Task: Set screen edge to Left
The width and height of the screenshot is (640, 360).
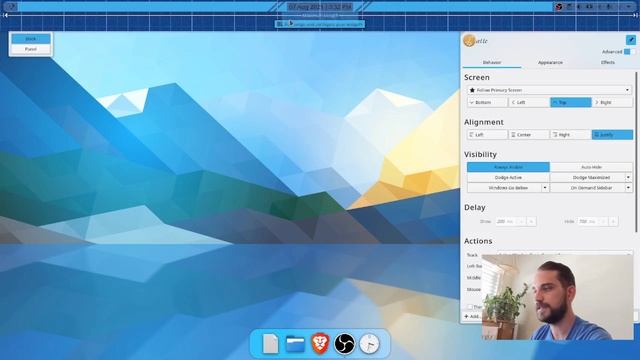Action: (529, 102)
